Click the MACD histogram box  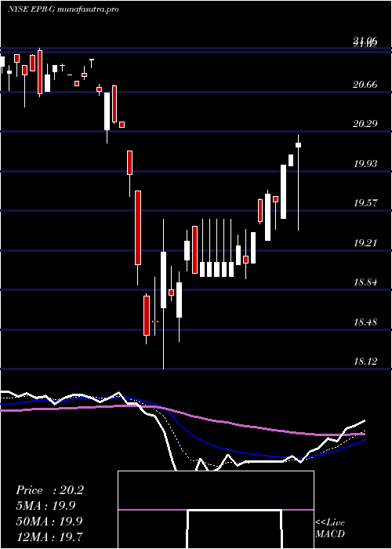tap(216, 510)
